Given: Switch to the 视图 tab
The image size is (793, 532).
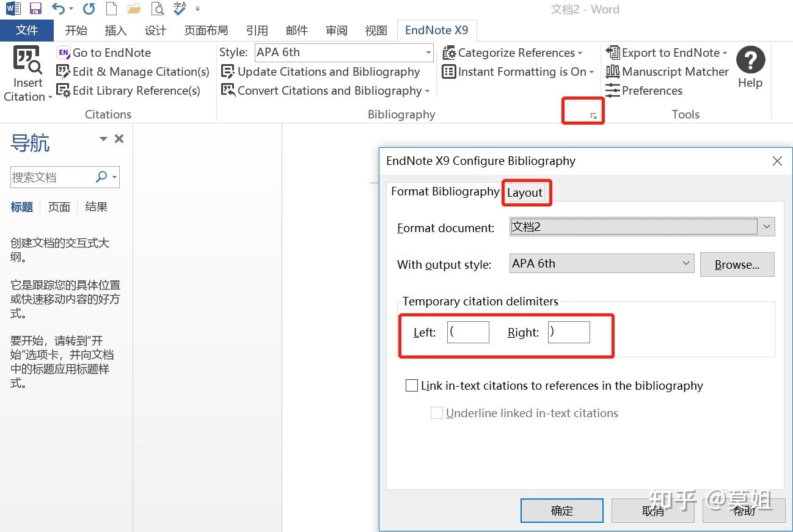Looking at the screenshot, I should pos(376,30).
